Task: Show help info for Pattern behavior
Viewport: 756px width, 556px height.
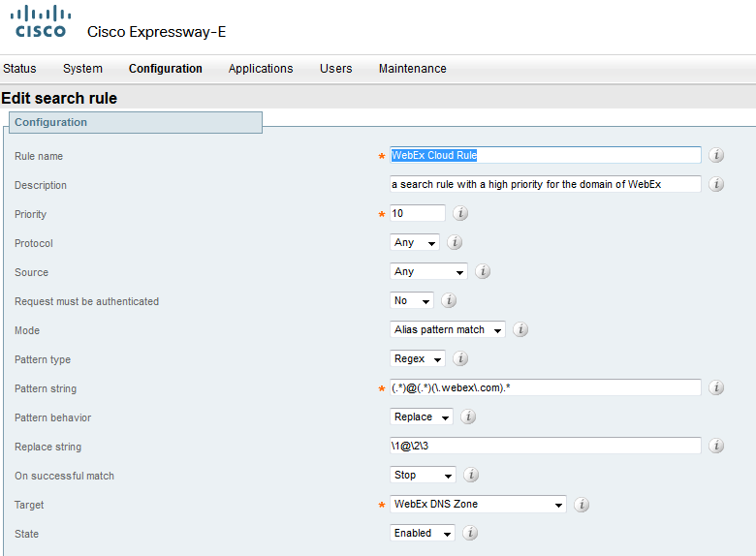Action: [468, 417]
